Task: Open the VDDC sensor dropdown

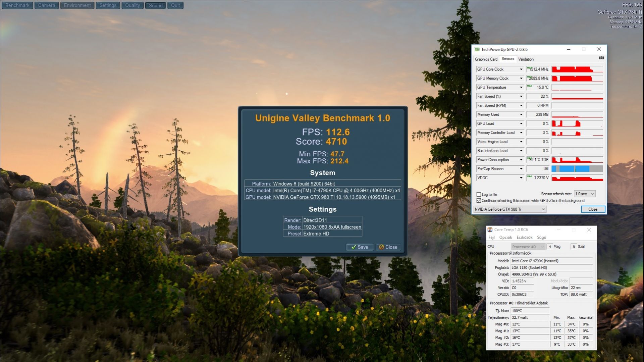Action: click(521, 178)
